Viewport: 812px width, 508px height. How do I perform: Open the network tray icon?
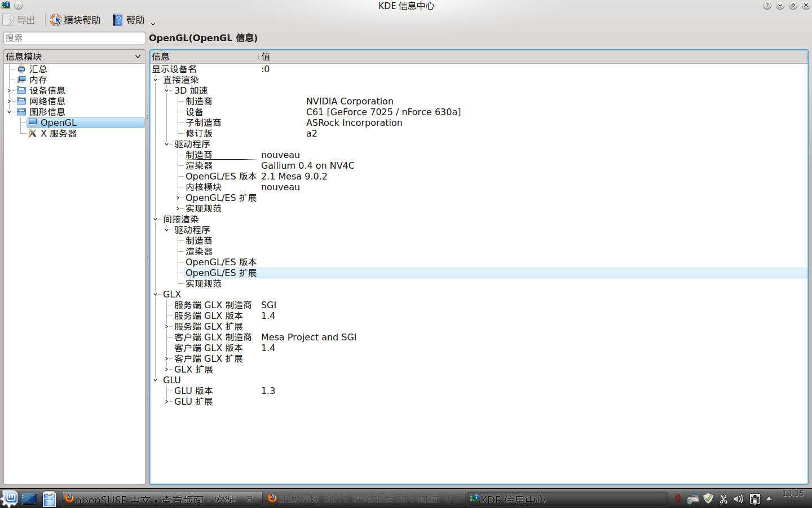[754, 499]
